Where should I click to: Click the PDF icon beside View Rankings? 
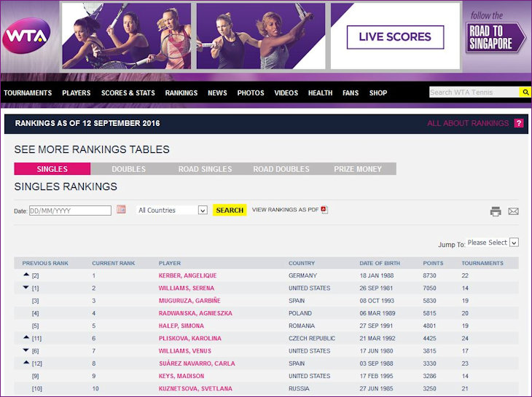pos(325,210)
